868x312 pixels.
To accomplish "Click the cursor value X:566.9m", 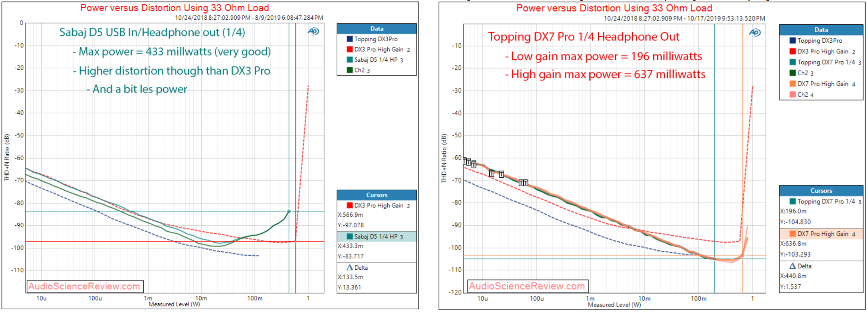I will point(350,215).
